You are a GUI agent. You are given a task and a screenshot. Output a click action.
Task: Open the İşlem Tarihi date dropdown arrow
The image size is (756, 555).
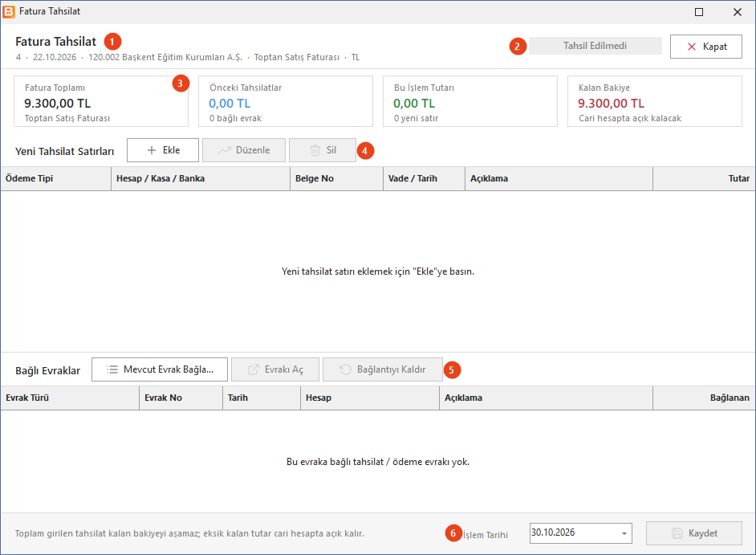point(624,533)
